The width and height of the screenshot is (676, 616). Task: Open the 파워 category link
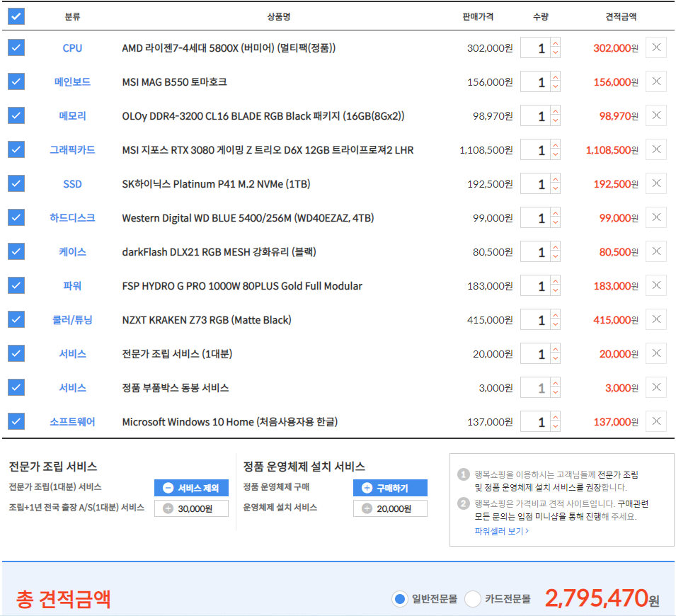point(72,286)
